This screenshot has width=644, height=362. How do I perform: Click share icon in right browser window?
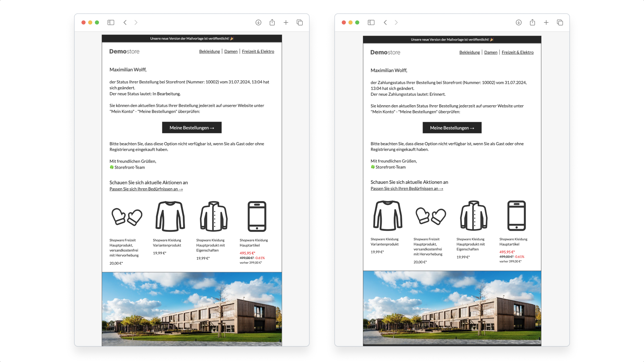[532, 22]
